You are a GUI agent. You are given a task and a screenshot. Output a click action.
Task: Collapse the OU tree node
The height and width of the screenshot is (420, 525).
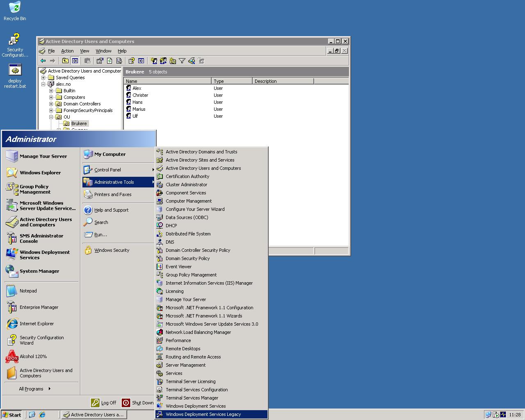(x=51, y=117)
